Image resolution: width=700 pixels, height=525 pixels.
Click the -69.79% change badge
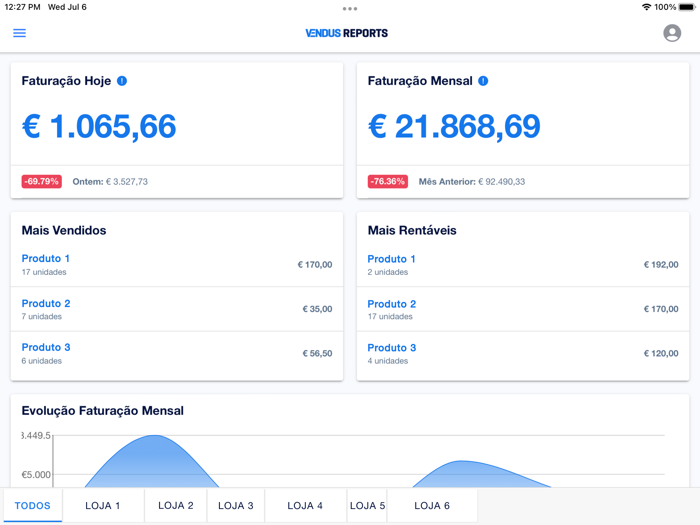coord(42,181)
